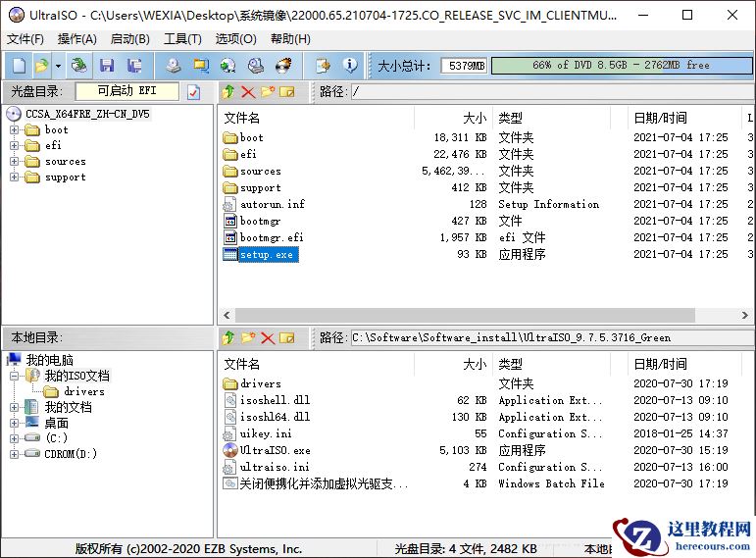This screenshot has width=756, height=558.
Task: Click the Mount to Virtual Drive icon
Action: 256,65
